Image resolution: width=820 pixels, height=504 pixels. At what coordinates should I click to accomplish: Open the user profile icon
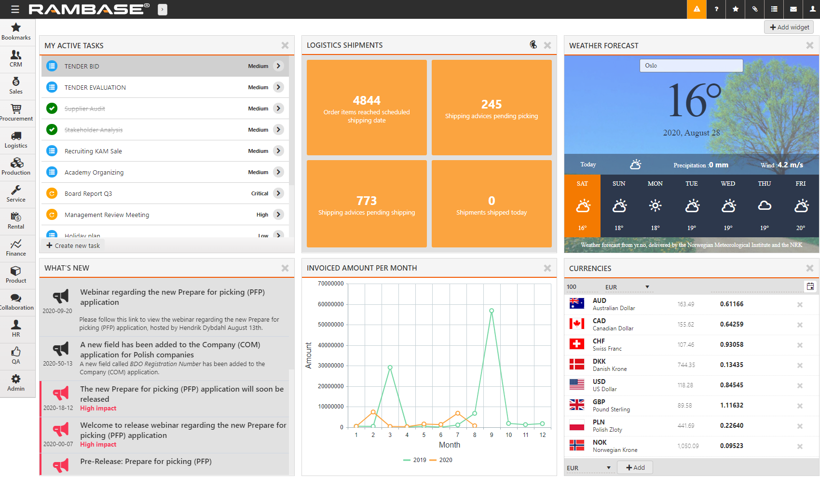point(812,9)
